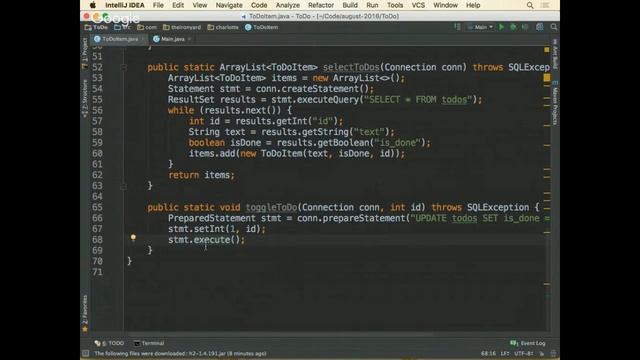Click the Debug bug icon in toolbar
This screenshot has width=640, height=360.
513,27
